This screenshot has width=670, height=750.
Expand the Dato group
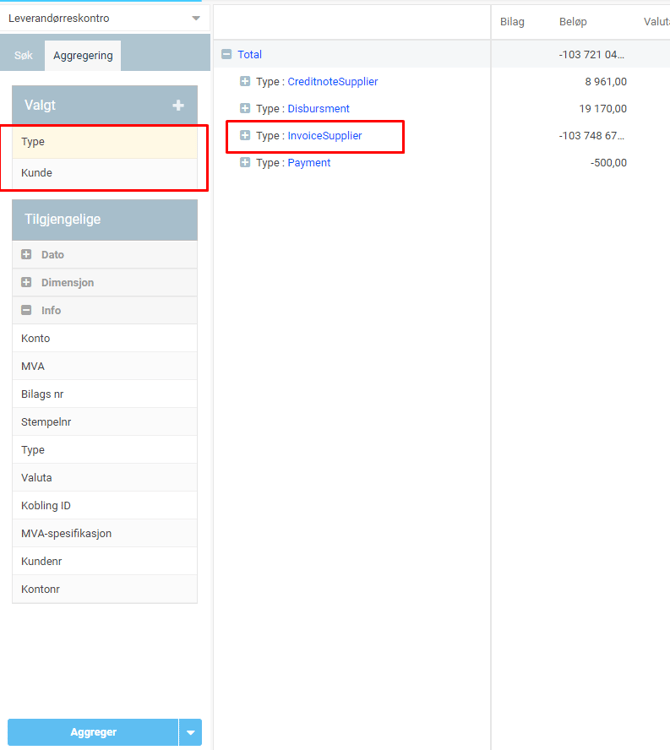[27, 255]
